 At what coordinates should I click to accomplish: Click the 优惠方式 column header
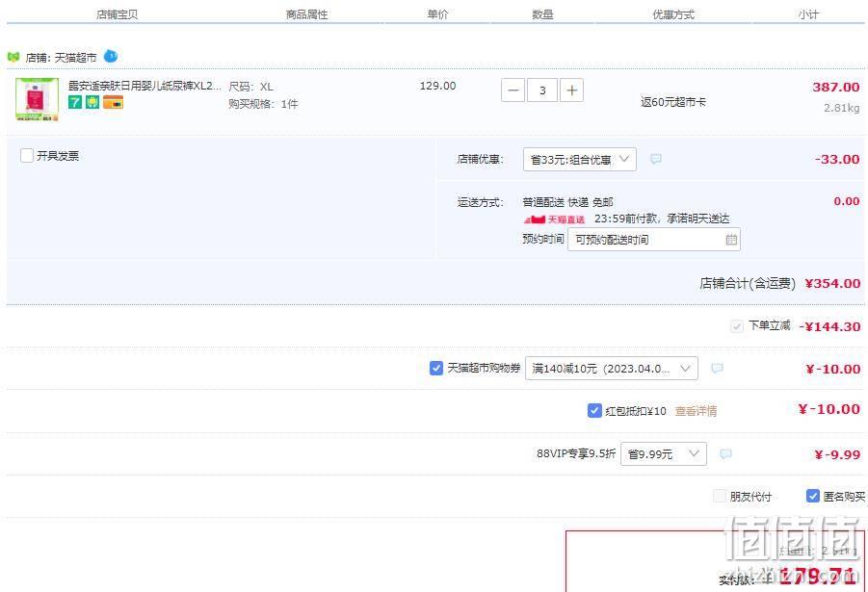tap(673, 14)
